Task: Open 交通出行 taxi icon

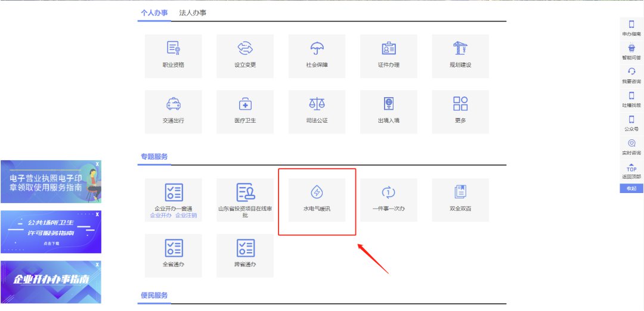Action: (x=174, y=104)
